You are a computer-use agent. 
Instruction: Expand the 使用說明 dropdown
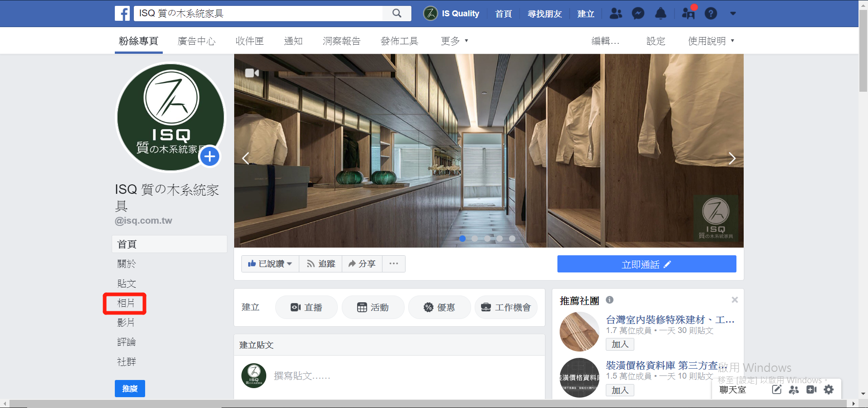pyautogui.click(x=711, y=41)
